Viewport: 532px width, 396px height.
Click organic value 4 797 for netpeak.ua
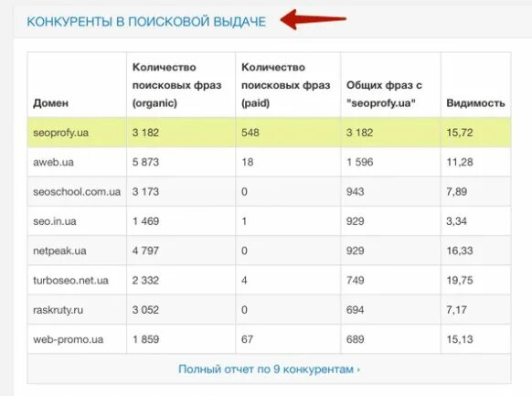point(145,251)
